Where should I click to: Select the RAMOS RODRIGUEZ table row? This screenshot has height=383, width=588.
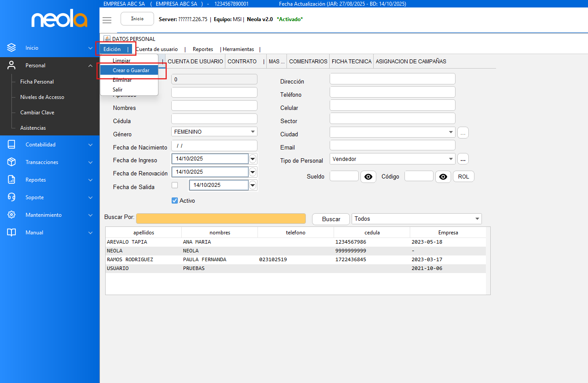click(x=130, y=259)
